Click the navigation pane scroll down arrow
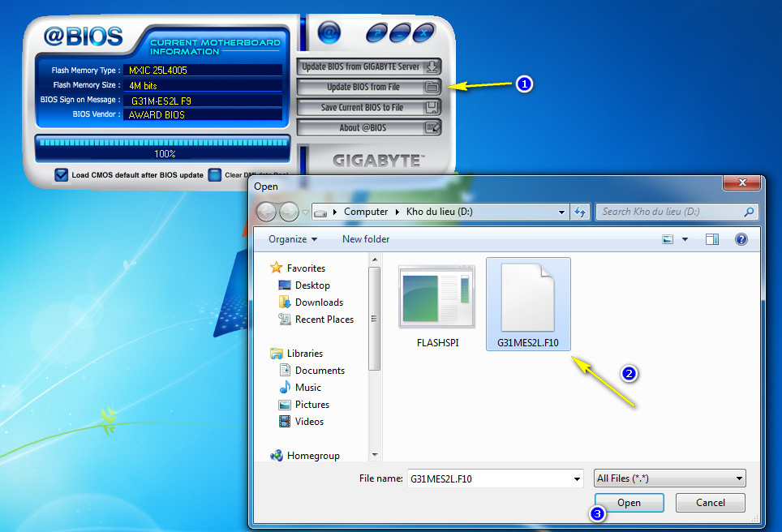 (375, 455)
